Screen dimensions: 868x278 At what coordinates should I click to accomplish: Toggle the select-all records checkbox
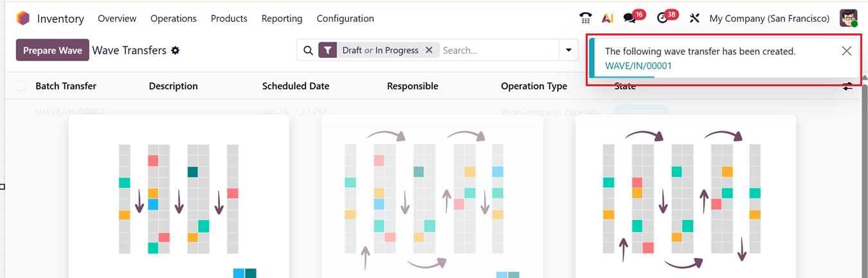pyautogui.click(x=21, y=86)
